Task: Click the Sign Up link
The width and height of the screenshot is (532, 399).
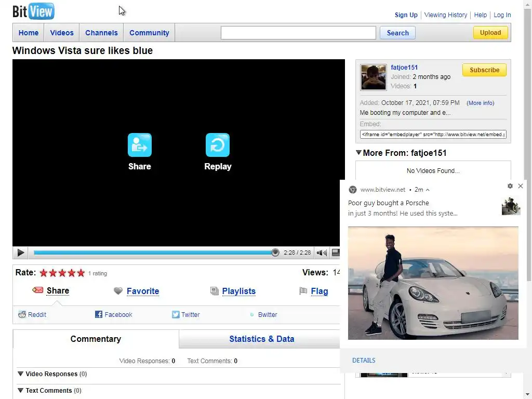Action: tap(406, 15)
